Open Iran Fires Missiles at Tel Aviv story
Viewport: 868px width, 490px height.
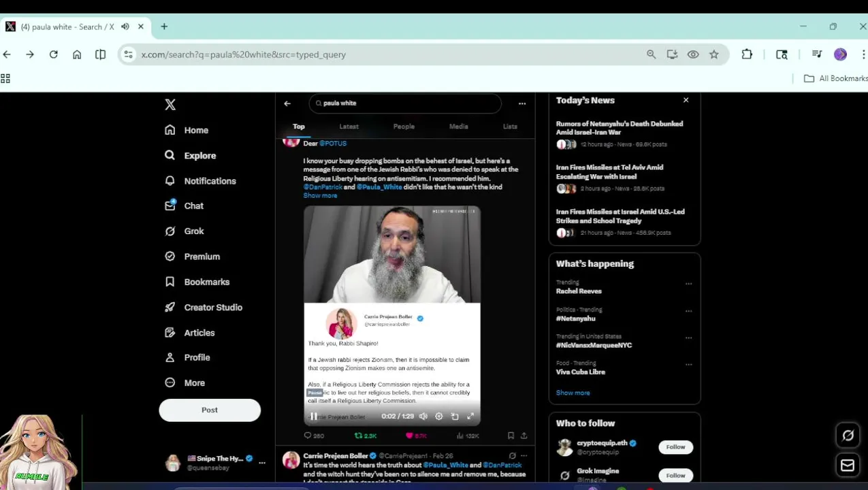click(609, 171)
